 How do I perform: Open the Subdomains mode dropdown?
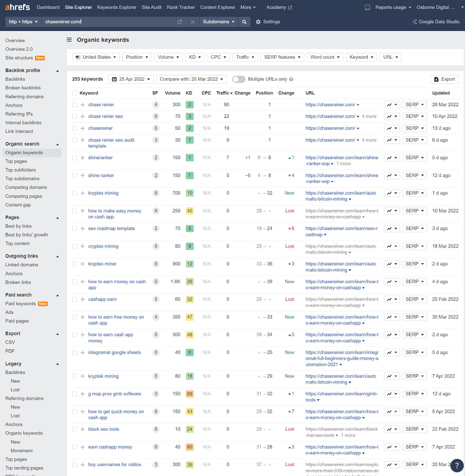(x=219, y=22)
